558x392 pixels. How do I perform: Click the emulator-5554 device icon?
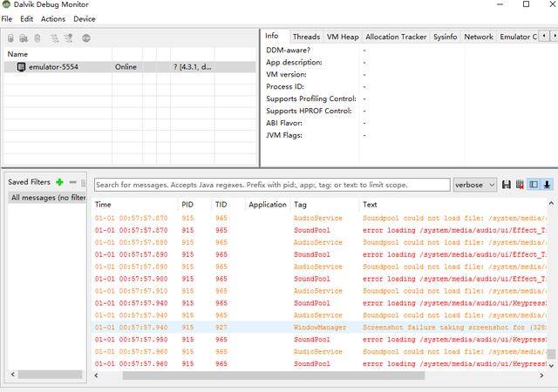[x=21, y=67]
